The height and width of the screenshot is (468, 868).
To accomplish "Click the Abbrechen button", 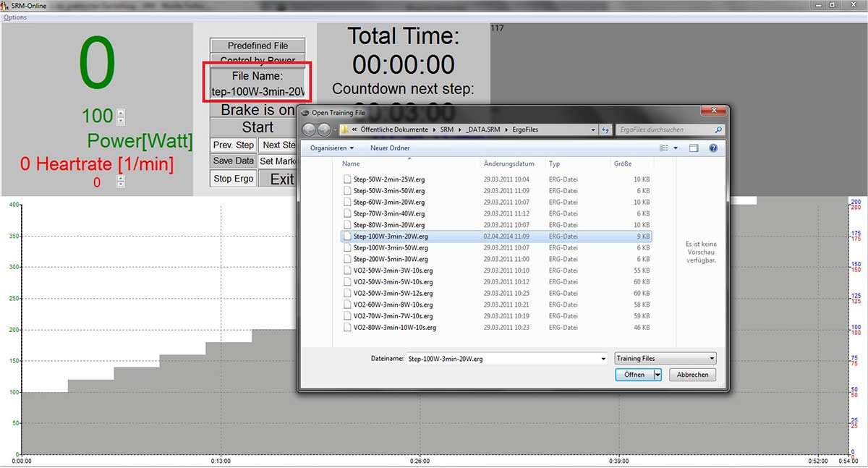I will coord(692,375).
